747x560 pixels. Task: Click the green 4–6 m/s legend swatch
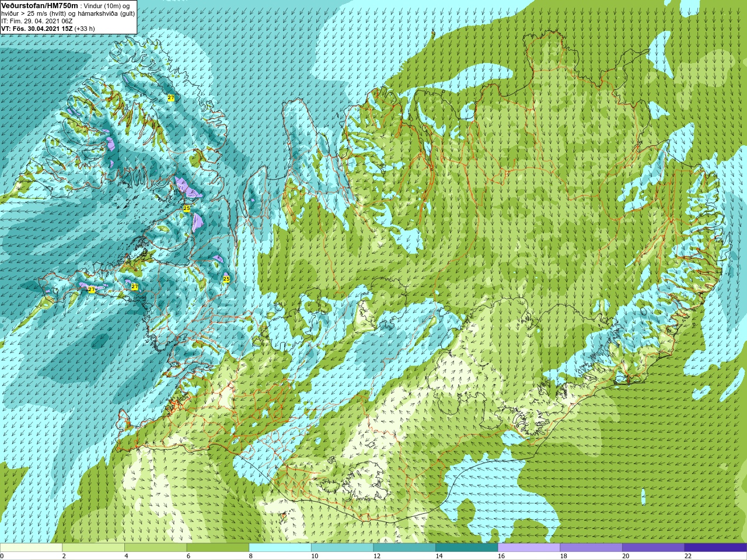(x=156, y=548)
